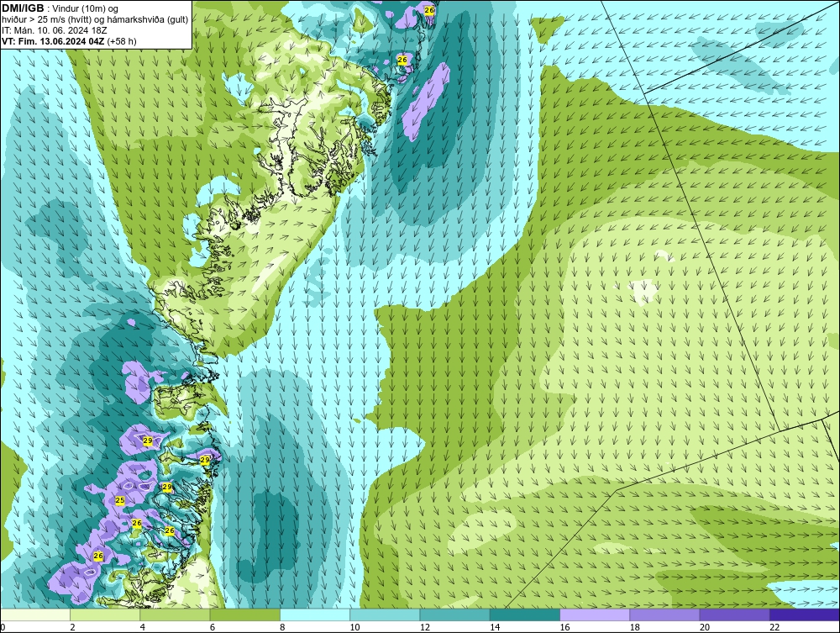
Task: Click the scale number '12' on the legend
Action: pos(425,628)
